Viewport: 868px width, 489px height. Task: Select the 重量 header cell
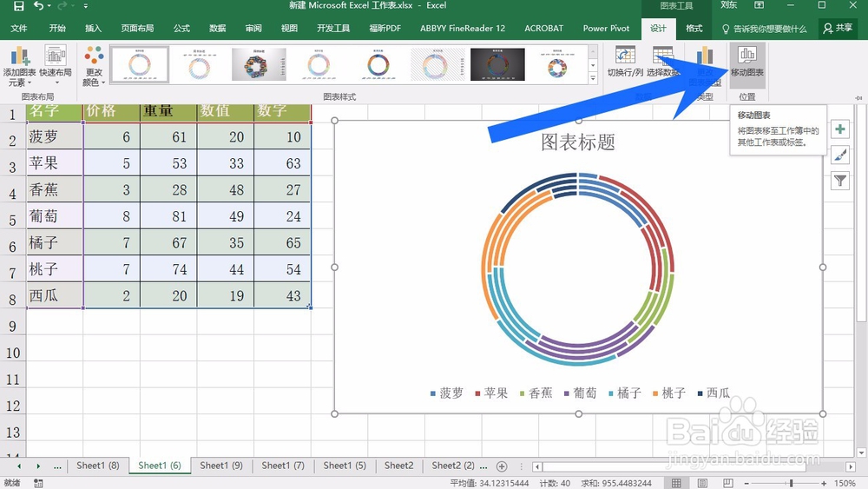(168, 112)
